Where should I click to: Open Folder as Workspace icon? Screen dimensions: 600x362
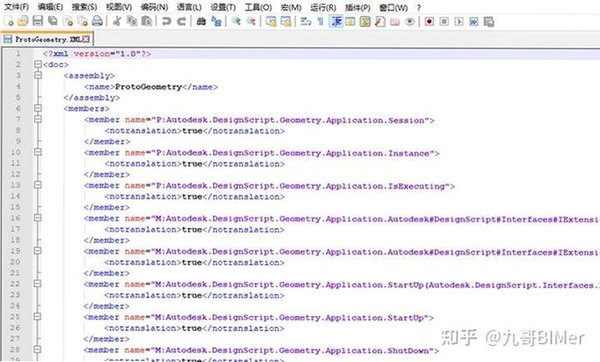coord(395,21)
